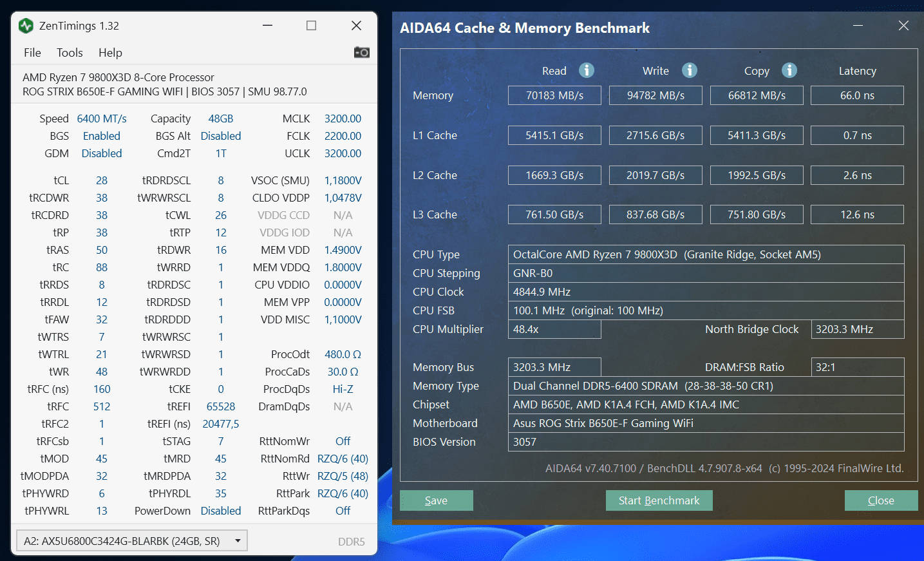Click the Read info icon in AIDA64
The height and width of the screenshot is (561, 924).
click(587, 70)
